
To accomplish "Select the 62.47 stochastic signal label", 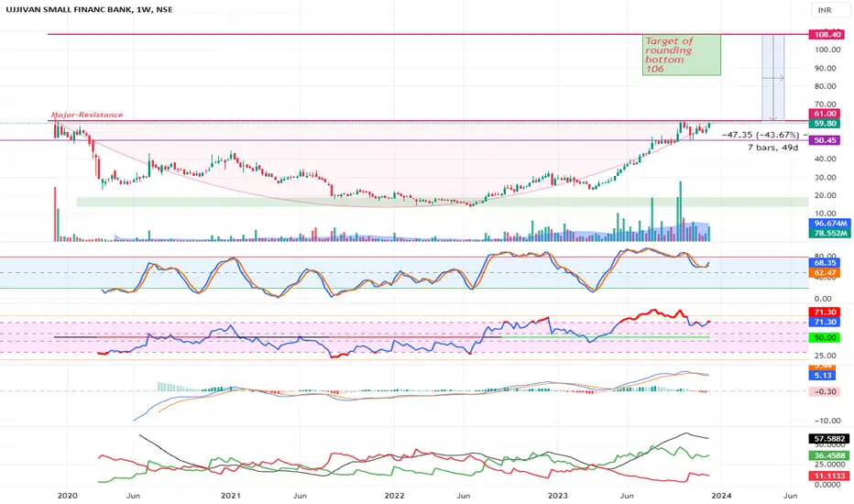I will (x=825, y=272).
